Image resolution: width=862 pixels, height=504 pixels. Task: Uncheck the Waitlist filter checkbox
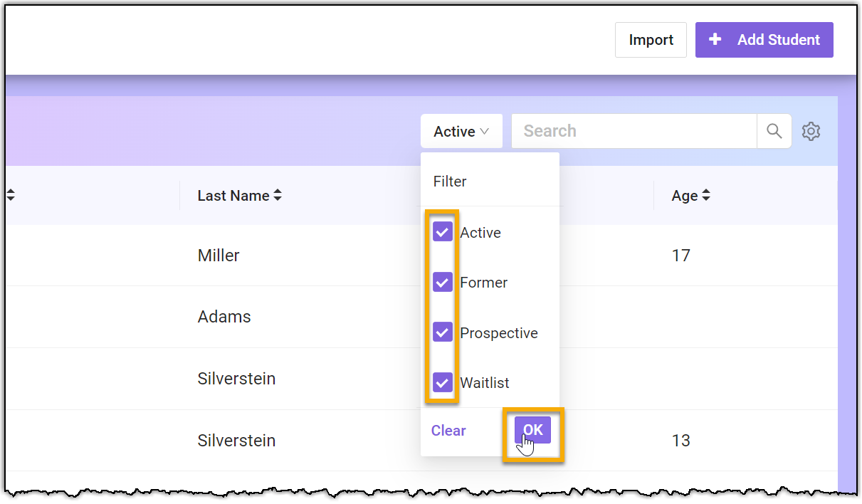coord(443,382)
